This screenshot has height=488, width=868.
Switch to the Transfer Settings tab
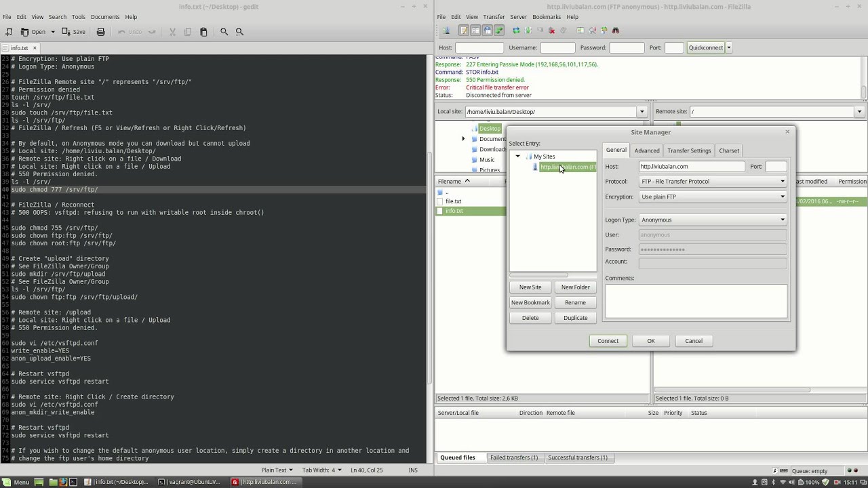click(689, 150)
